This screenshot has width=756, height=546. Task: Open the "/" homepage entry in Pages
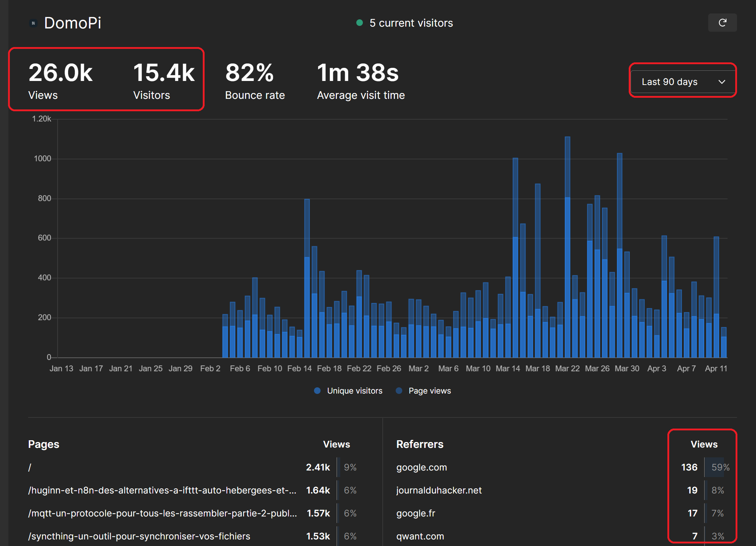click(x=30, y=467)
